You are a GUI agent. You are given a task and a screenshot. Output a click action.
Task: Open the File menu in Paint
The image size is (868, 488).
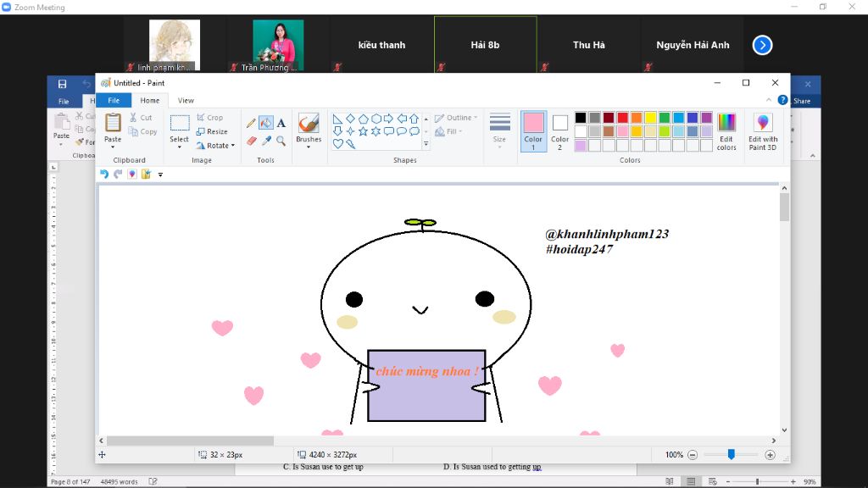114,100
